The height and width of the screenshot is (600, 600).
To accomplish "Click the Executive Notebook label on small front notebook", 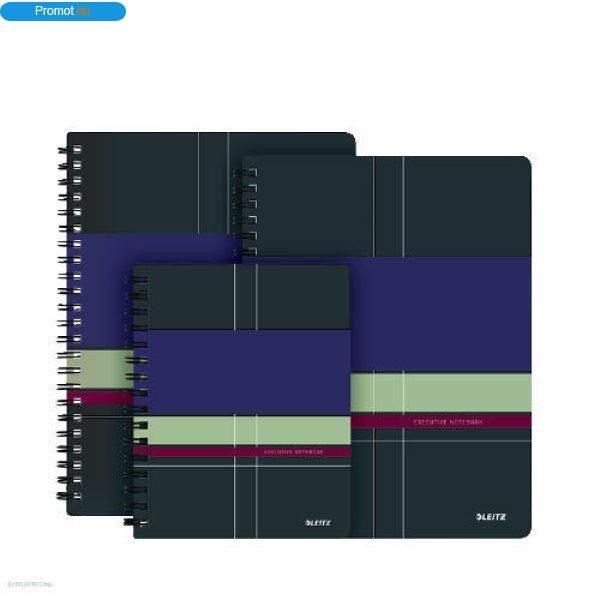I will tap(293, 452).
